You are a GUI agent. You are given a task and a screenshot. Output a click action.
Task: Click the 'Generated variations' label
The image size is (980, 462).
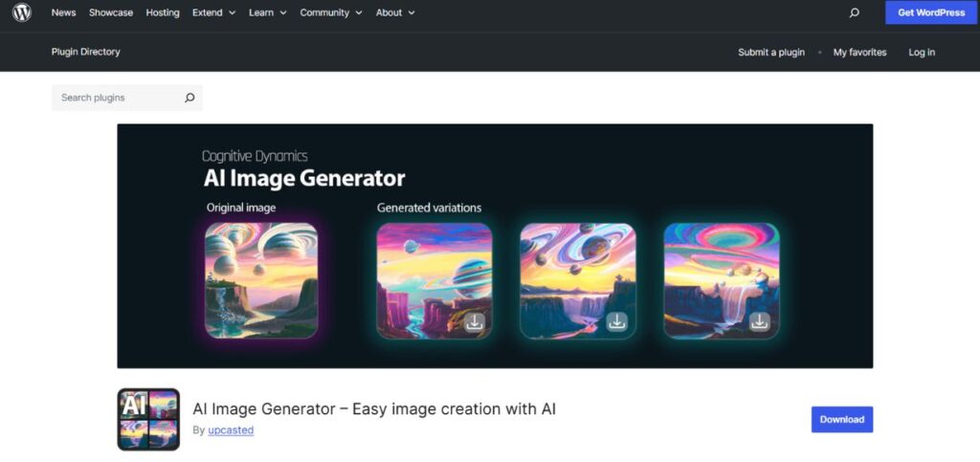click(429, 208)
